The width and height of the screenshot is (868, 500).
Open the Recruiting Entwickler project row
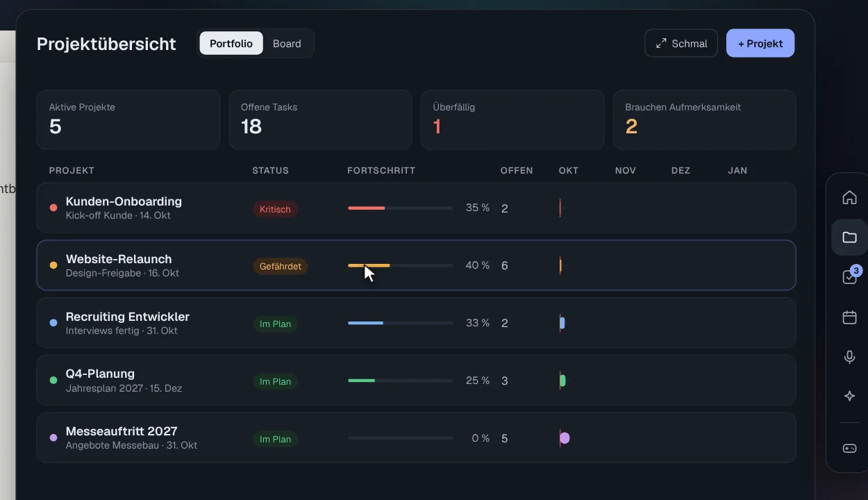[x=416, y=323]
